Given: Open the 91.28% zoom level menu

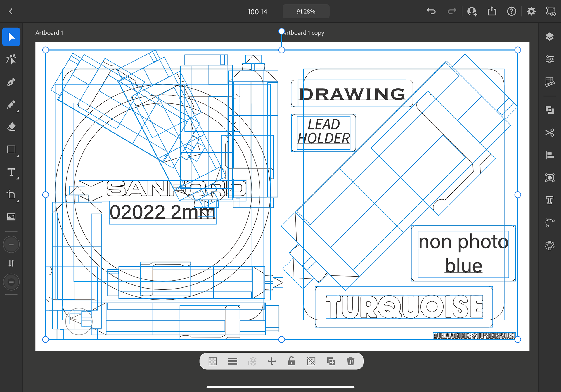Looking at the screenshot, I should click(x=306, y=11).
